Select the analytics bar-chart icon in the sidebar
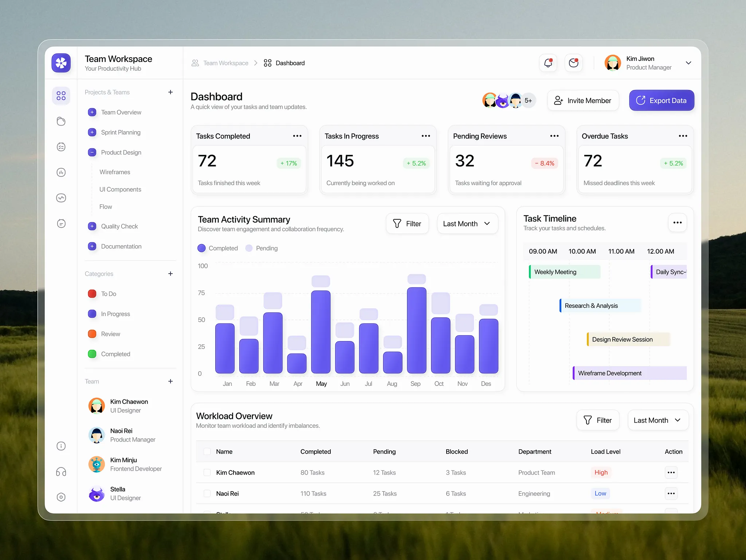Screen dimensions: 746x560 61,172
